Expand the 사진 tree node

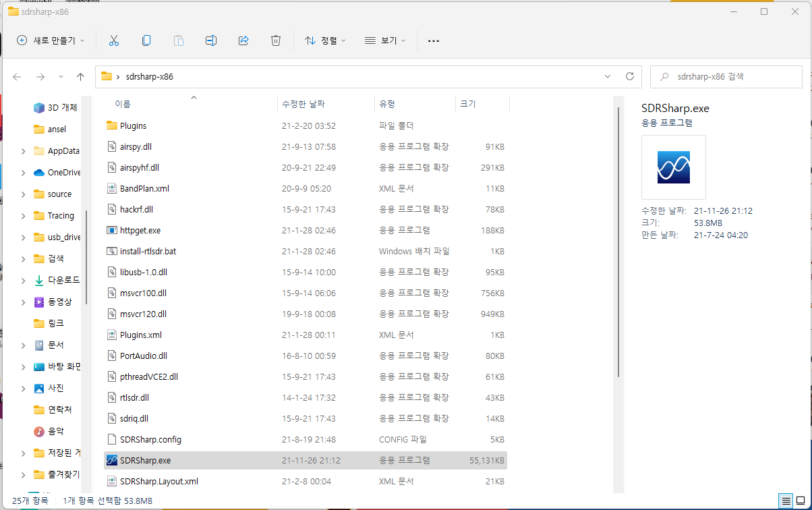[24, 388]
